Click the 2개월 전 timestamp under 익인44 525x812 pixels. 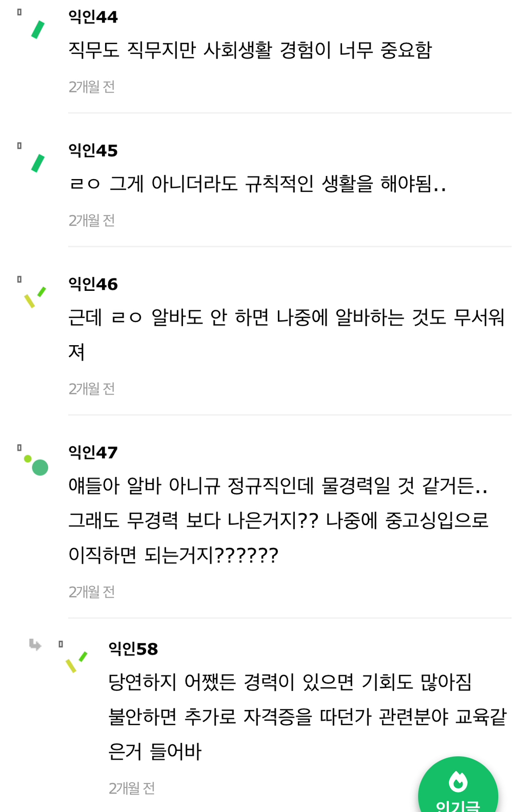[91, 87]
